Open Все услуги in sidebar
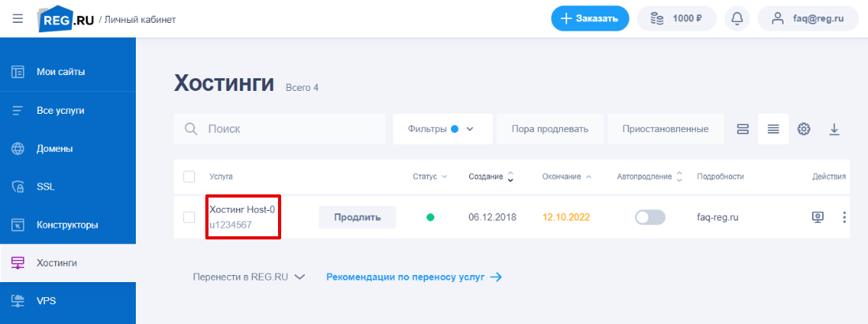Screen dimensions: 868x324 [68, 111]
